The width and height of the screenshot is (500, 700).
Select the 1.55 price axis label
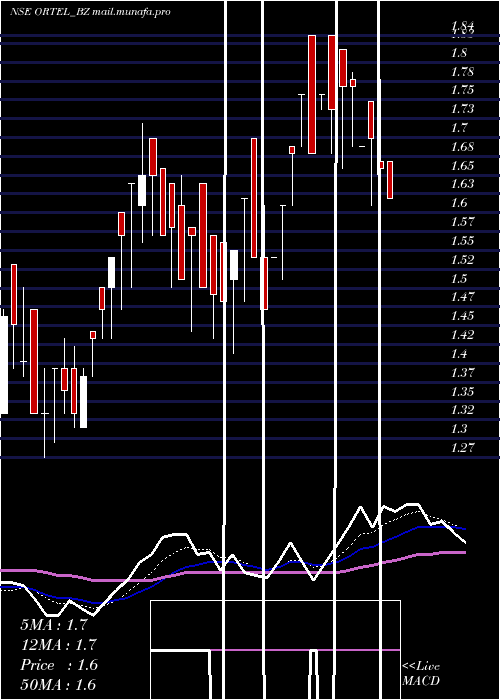pyautogui.click(x=462, y=241)
